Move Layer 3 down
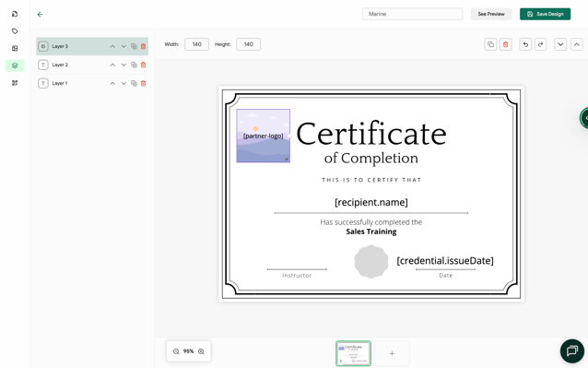Viewport: 588px width, 368px height. click(123, 46)
